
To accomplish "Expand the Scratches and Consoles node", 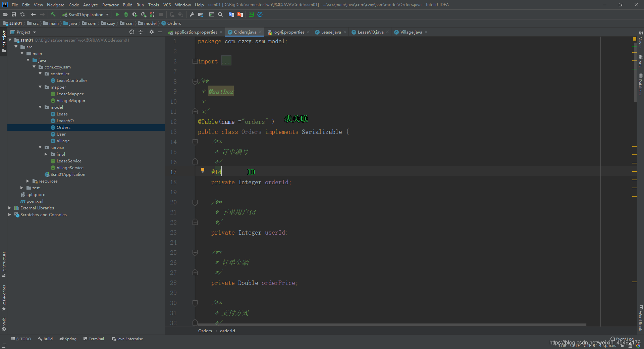I will coord(10,214).
